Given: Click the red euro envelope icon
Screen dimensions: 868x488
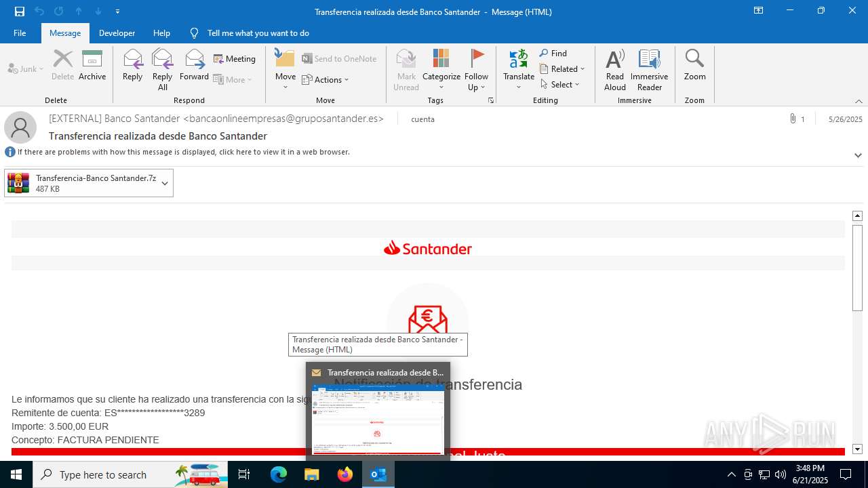Looking at the screenshot, I should click(x=427, y=319).
